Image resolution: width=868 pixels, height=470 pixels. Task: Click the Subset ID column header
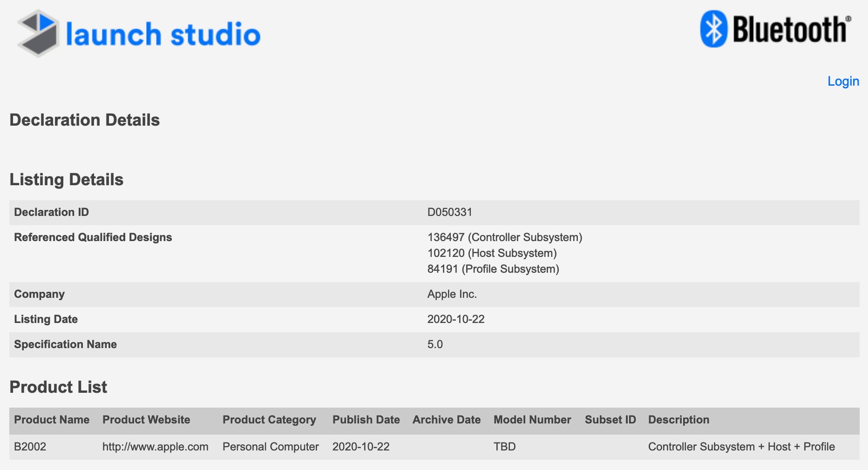[610, 420]
